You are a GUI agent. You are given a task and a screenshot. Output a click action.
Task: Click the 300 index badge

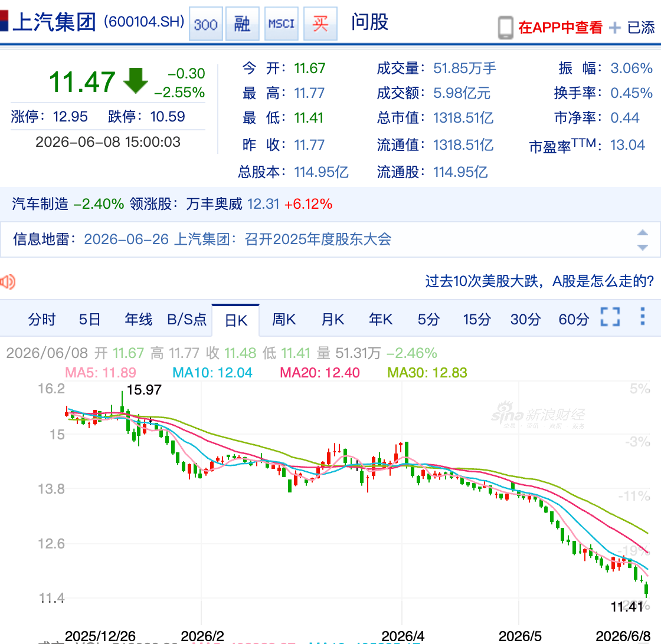[206, 24]
